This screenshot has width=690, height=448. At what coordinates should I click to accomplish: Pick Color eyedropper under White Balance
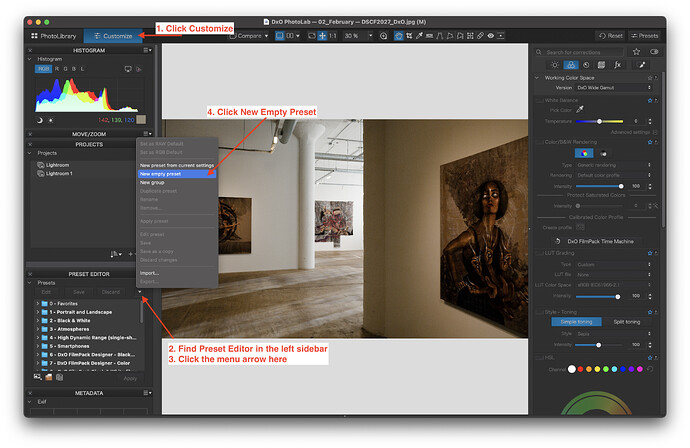tap(580, 109)
